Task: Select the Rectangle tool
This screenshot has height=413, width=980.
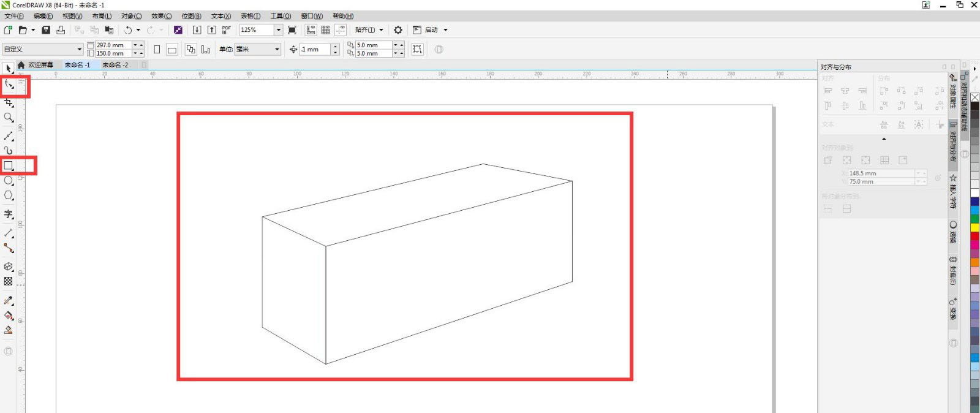Action: [9, 165]
